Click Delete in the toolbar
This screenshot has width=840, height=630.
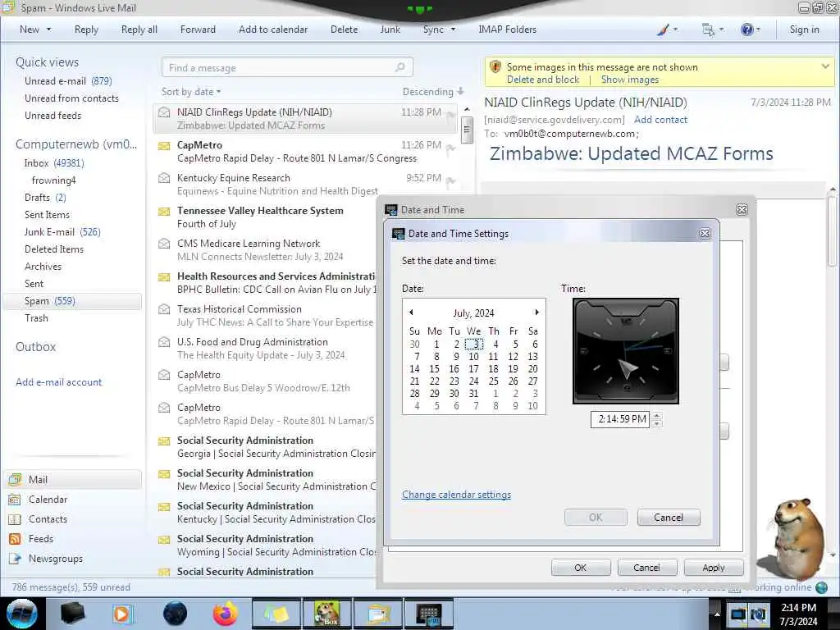[x=344, y=30]
